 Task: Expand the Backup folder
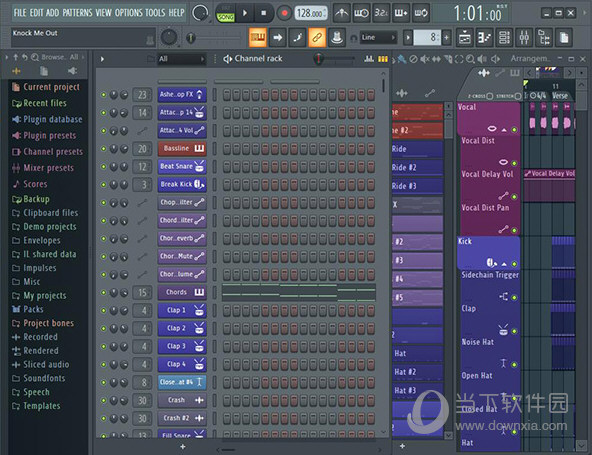tap(31, 199)
